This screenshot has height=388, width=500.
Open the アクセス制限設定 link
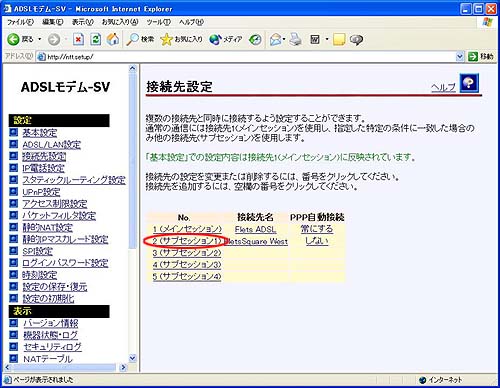pyautogui.click(x=55, y=204)
